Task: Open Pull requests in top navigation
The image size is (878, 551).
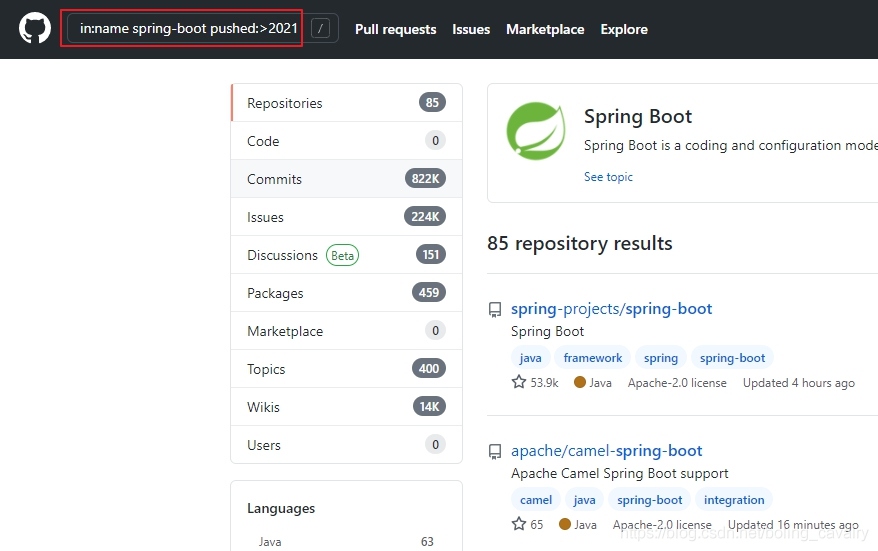Action: (395, 29)
